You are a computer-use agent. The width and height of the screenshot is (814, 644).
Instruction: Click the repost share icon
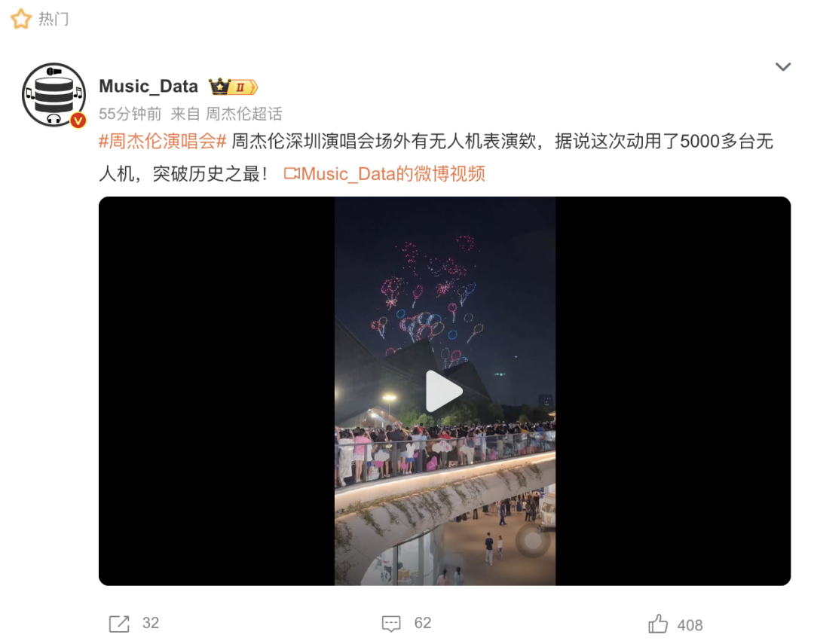point(119,623)
